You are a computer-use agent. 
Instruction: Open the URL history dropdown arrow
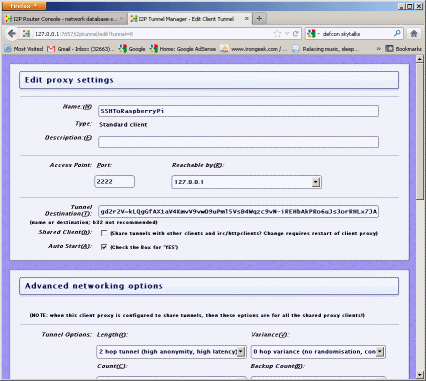(x=287, y=34)
